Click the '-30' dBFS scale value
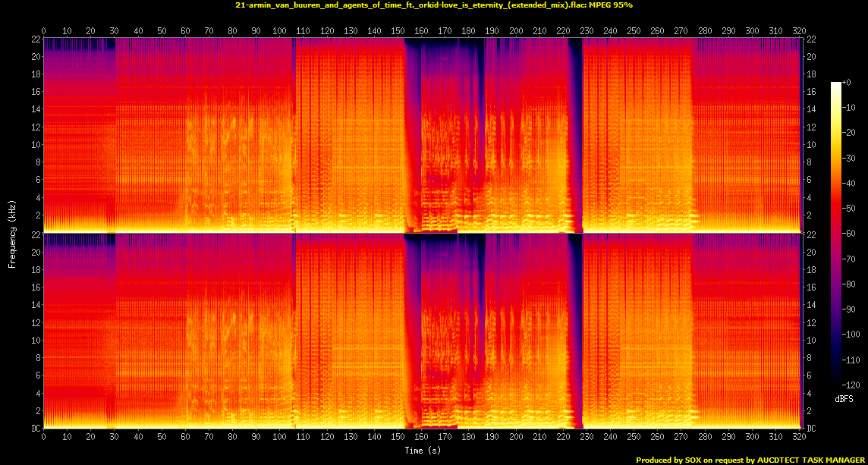This screenshot has width=868, height=465. click(x=848, y=158)
